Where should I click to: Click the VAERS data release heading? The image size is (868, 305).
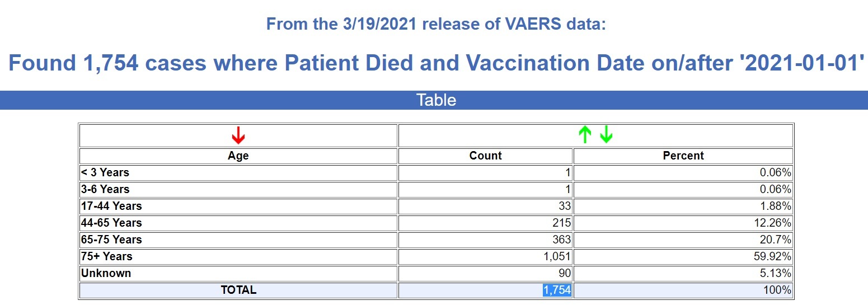point(436,25)
